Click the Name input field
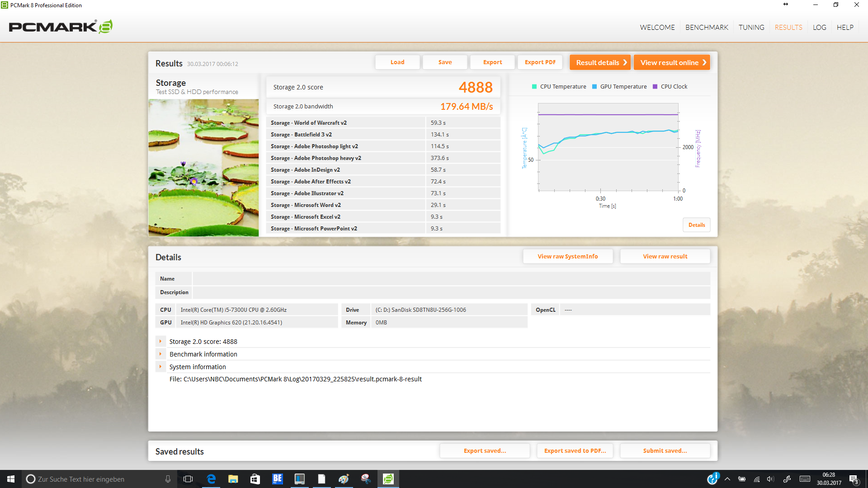 [x=451, y=279]
